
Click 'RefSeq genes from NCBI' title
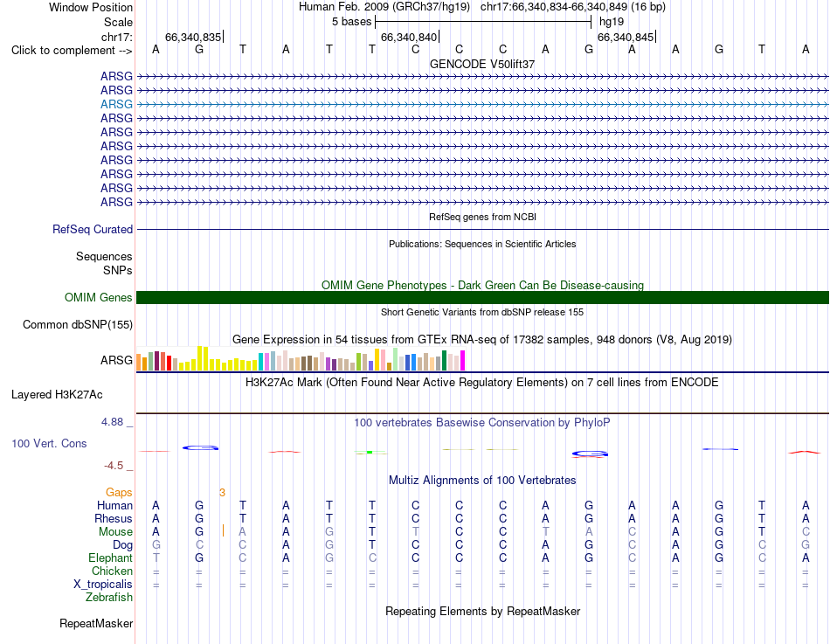482,217
